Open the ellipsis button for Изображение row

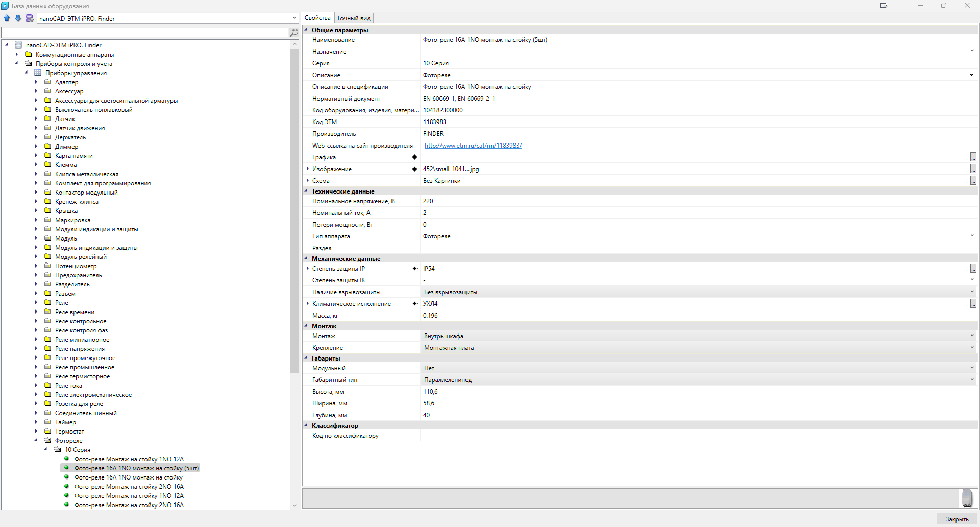tap(973, 169)
